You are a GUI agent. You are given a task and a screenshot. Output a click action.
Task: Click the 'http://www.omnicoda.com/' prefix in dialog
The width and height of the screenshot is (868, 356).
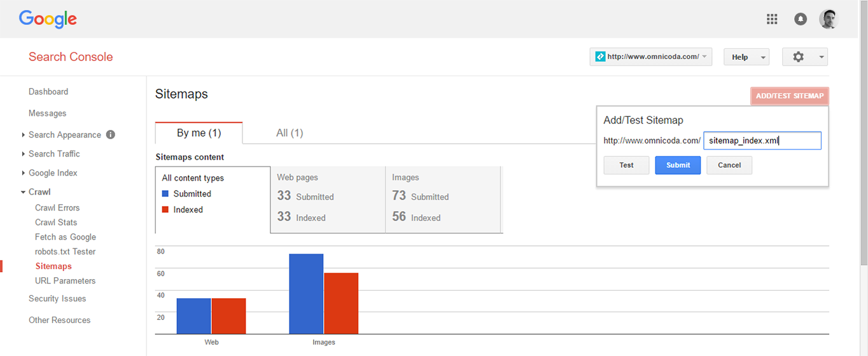pos(652,140)
